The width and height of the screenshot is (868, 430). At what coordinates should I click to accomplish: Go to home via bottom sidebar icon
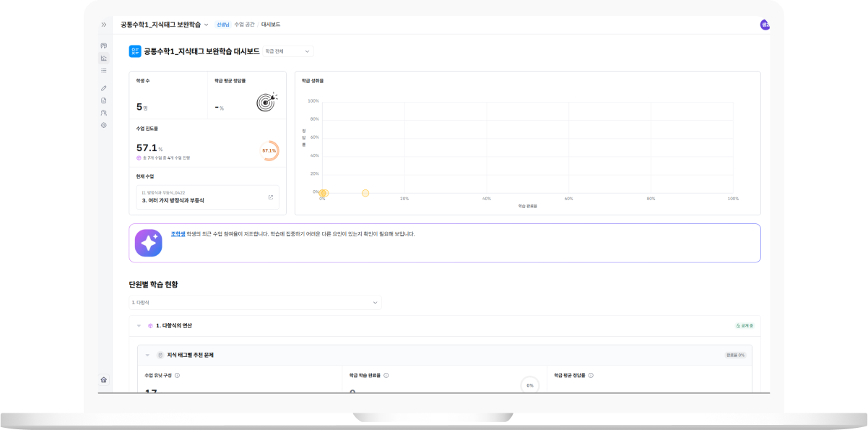click(x=103, y=379)
